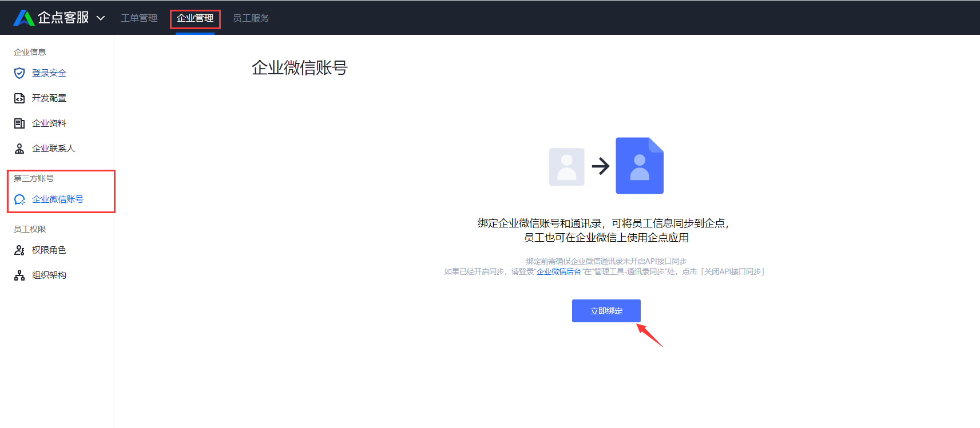Click the 立即绑定 button
Screen dimensions: 980x428
point(606,311)
